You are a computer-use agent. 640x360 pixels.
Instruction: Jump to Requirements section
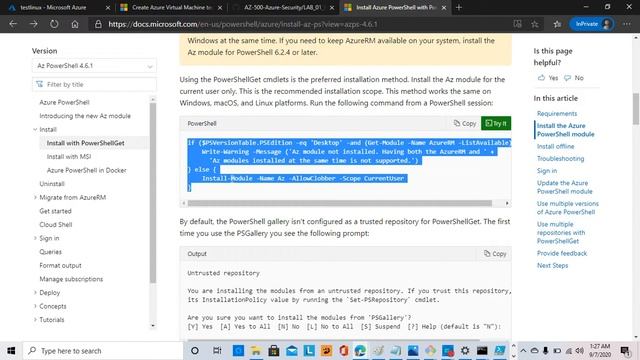click(x=557, y=113)
